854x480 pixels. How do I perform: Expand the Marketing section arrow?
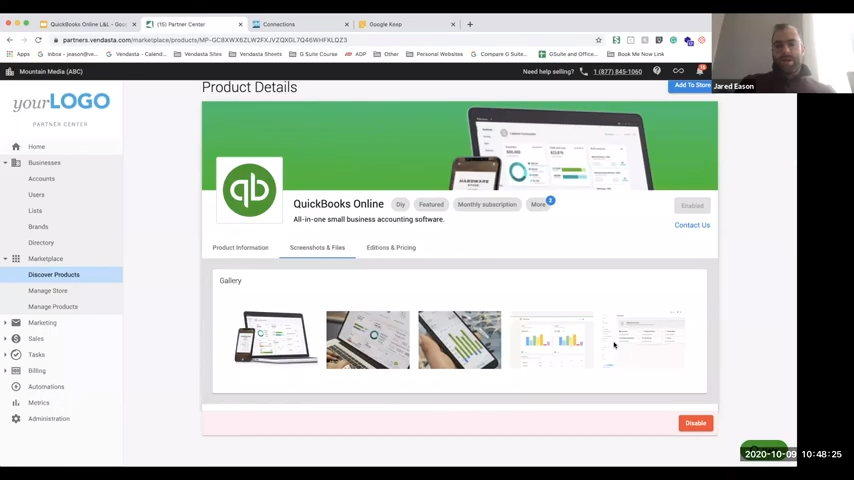5,323
